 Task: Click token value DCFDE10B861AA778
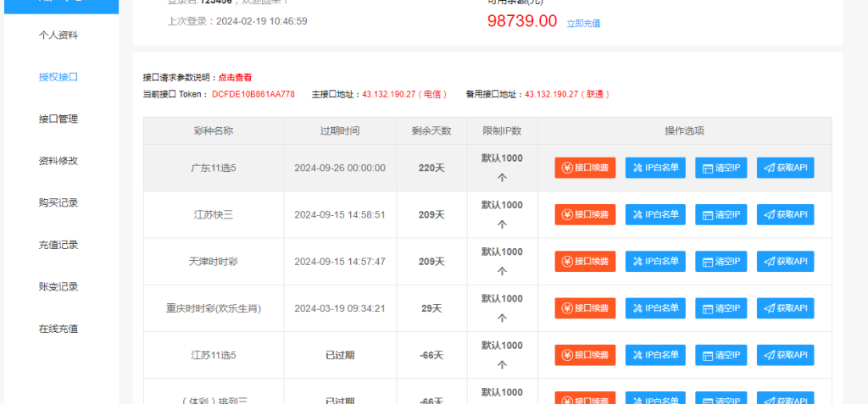[253, 95]
